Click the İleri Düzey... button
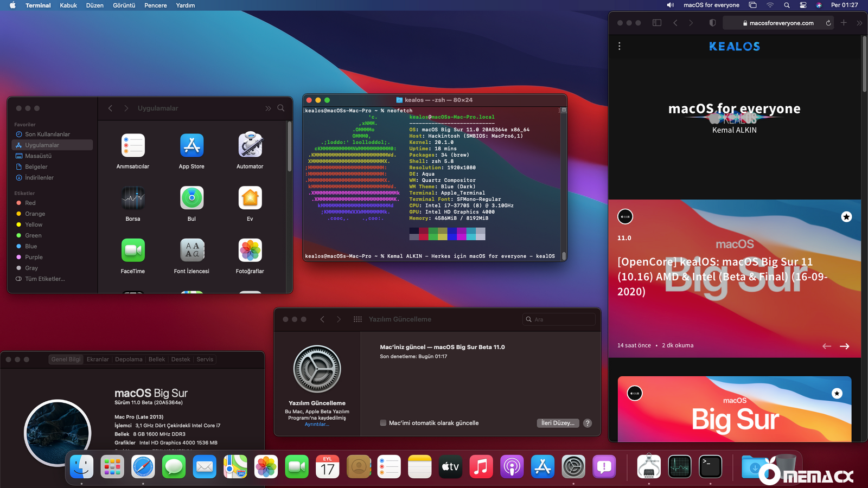 pyautogui.click(x=558, y=423)
